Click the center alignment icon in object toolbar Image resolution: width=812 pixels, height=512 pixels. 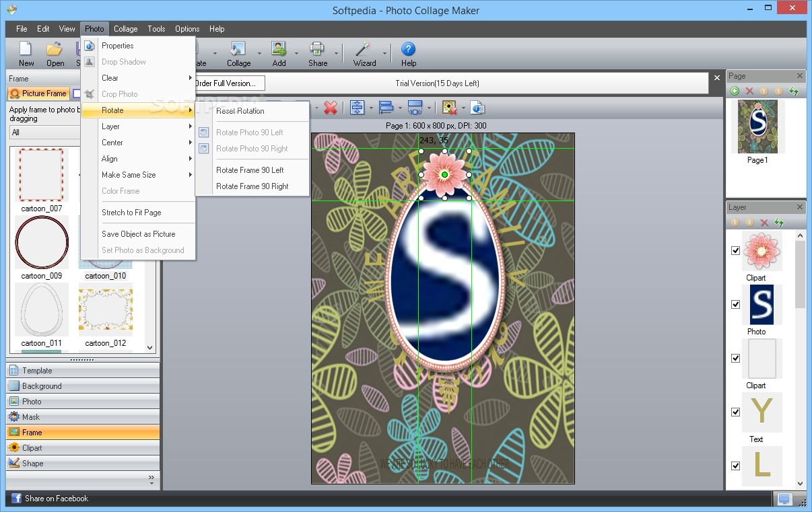click(357, 108)
